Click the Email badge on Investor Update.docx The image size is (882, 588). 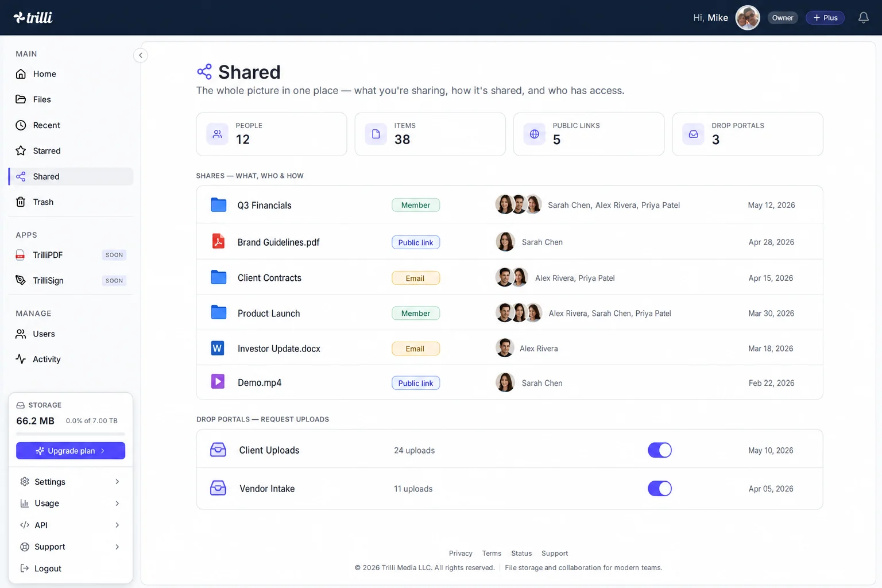tap(416, 349)
